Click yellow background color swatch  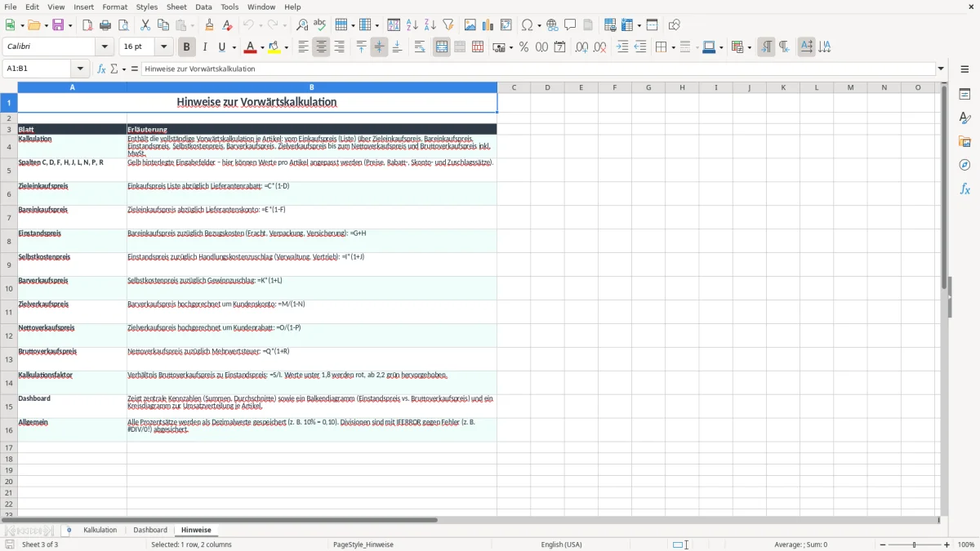pos(274,47)
